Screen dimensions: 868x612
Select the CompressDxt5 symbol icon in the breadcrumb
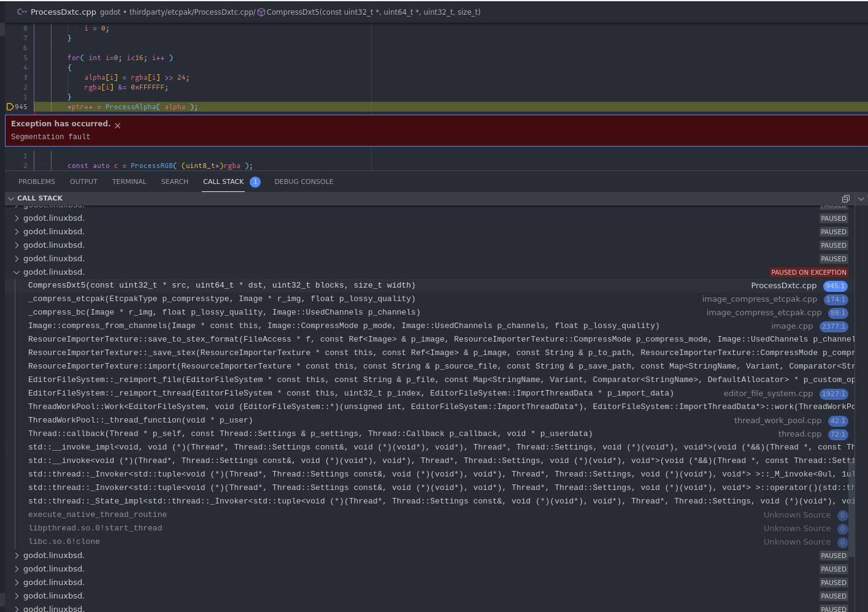(261, 12)
